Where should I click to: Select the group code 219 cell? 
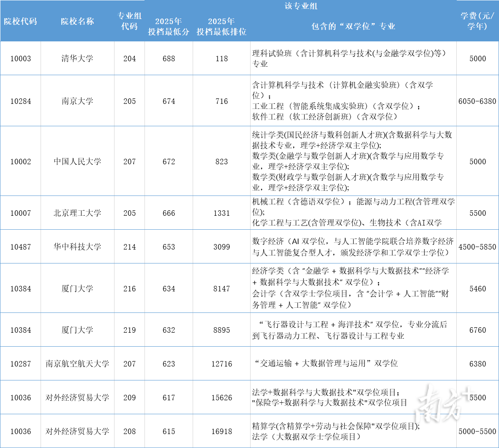[x=129, y=330]
